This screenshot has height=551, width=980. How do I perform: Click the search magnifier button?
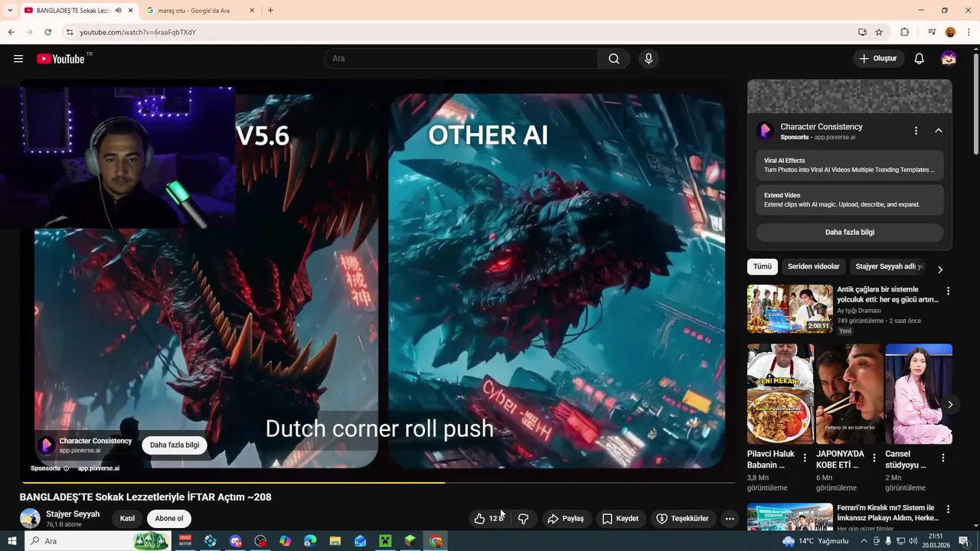coord(614,59)
